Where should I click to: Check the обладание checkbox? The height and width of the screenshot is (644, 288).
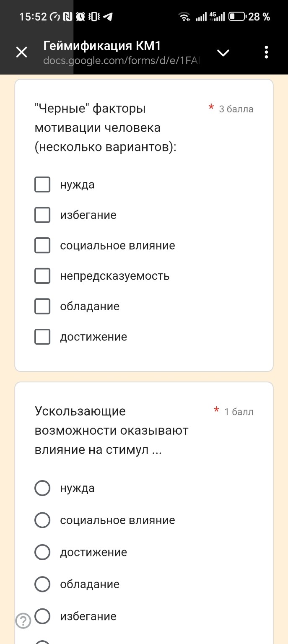point(42,306)
